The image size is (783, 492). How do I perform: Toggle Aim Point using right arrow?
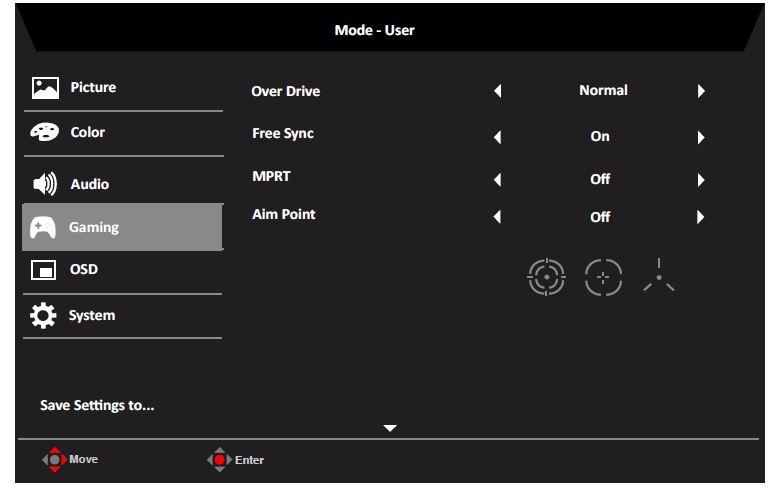pyautogui.click(x=701, y=217)
